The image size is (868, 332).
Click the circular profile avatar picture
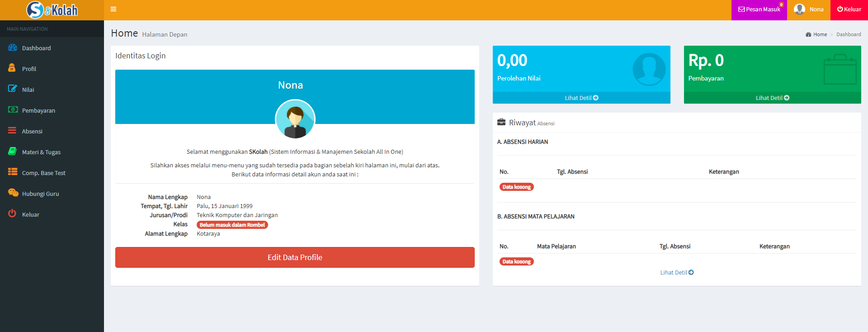point(295,119)
